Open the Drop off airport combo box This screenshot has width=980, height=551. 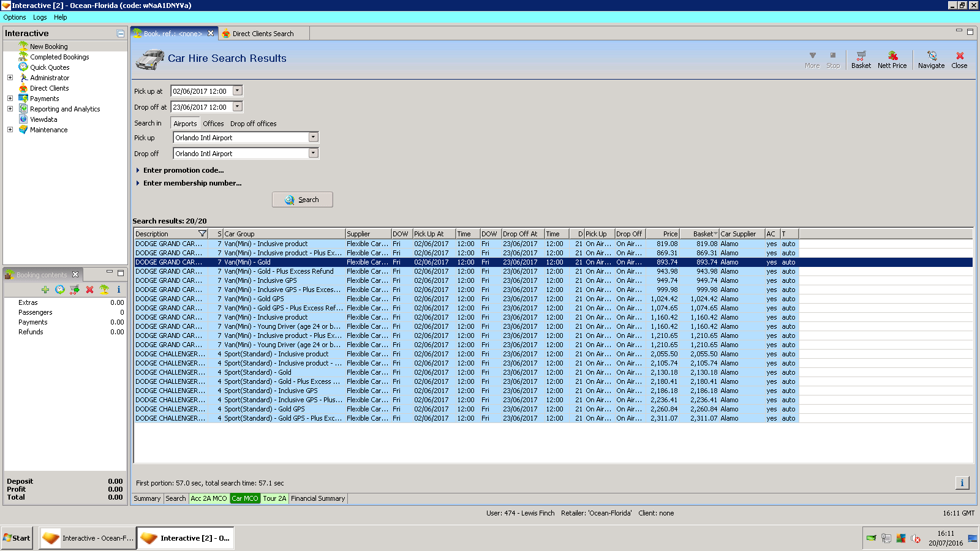pos(313,153)
